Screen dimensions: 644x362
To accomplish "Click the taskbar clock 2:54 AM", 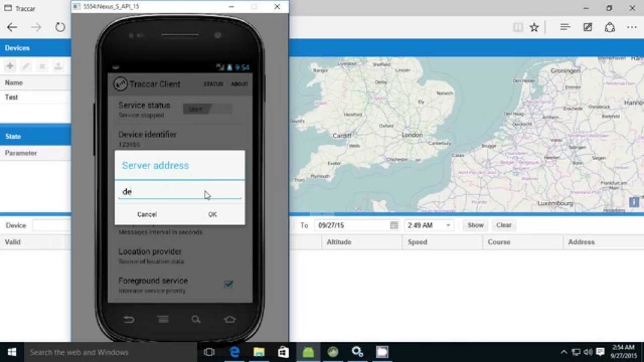I will click(x=623, y=352).
